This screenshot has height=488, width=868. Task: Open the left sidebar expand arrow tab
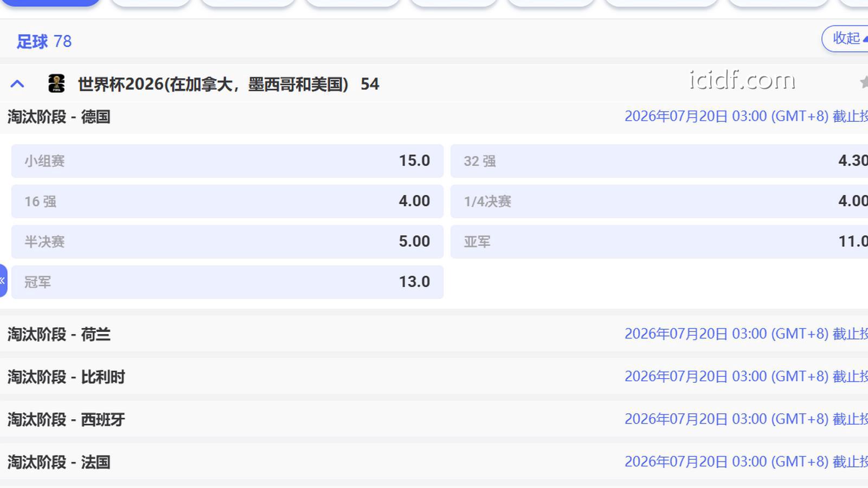(3, 281)
